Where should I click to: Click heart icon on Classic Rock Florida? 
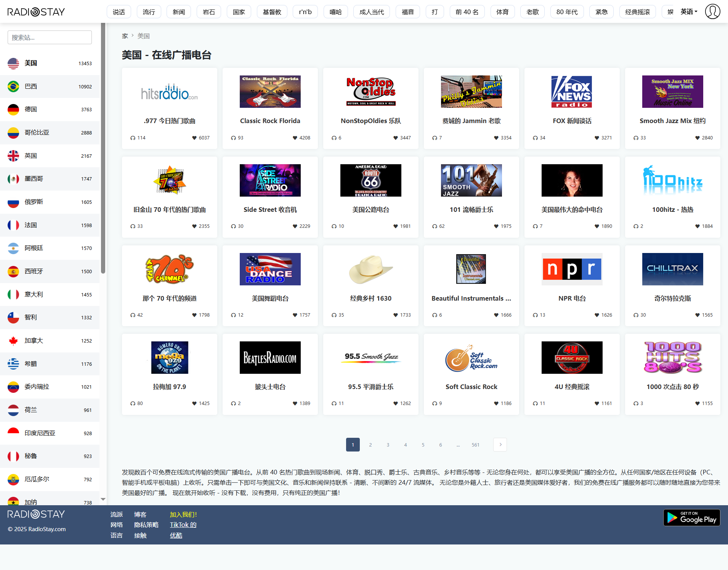[295, 138]
